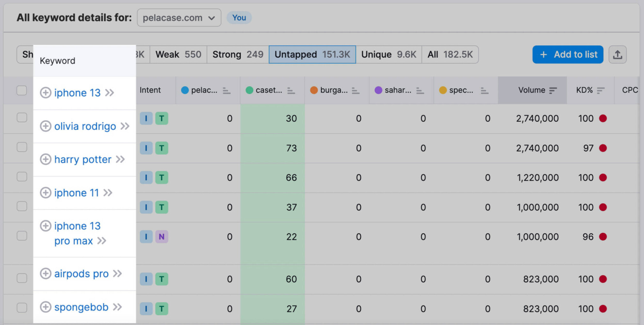Open SERP arrows beside harry potter
Viewport: 644px width, 325px height.
[x=120, y=159]
